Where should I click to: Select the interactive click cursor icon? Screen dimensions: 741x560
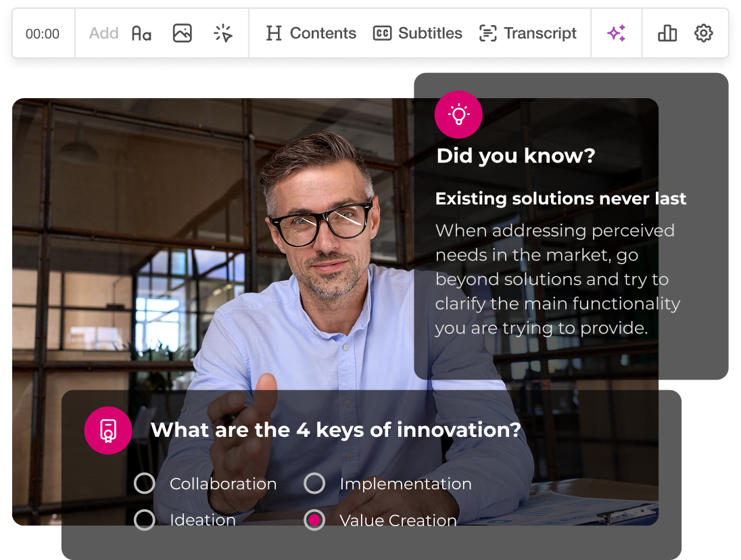click(223, 33)
